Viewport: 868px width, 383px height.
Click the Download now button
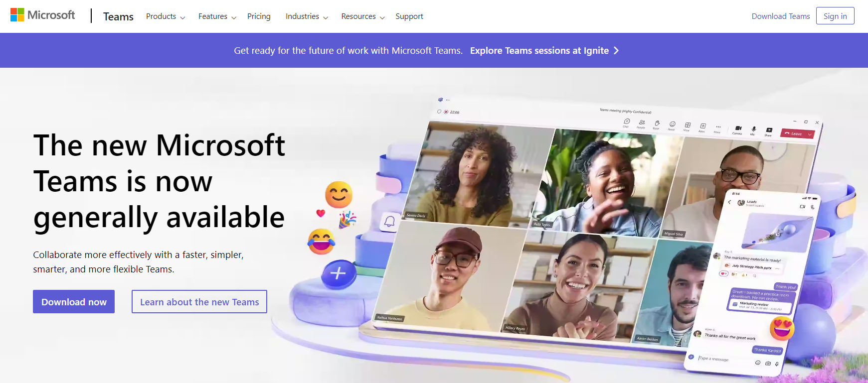coord(74,302)
